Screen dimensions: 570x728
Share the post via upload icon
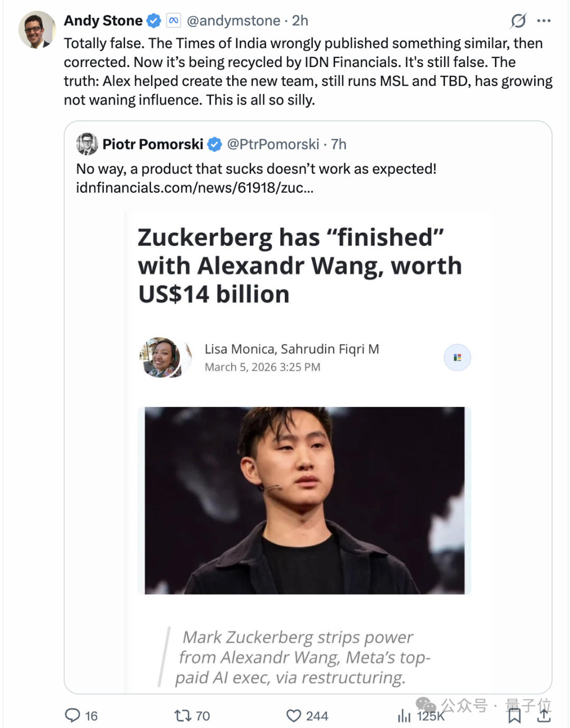[544, 715]
